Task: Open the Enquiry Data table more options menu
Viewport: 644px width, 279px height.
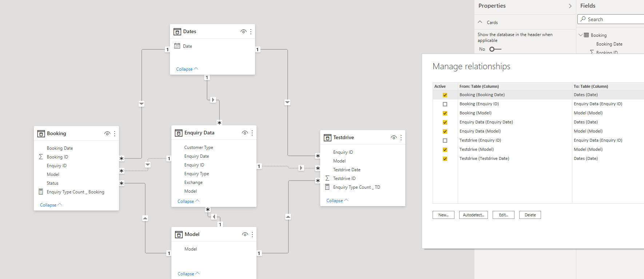Action: click(x=252, y=133)
